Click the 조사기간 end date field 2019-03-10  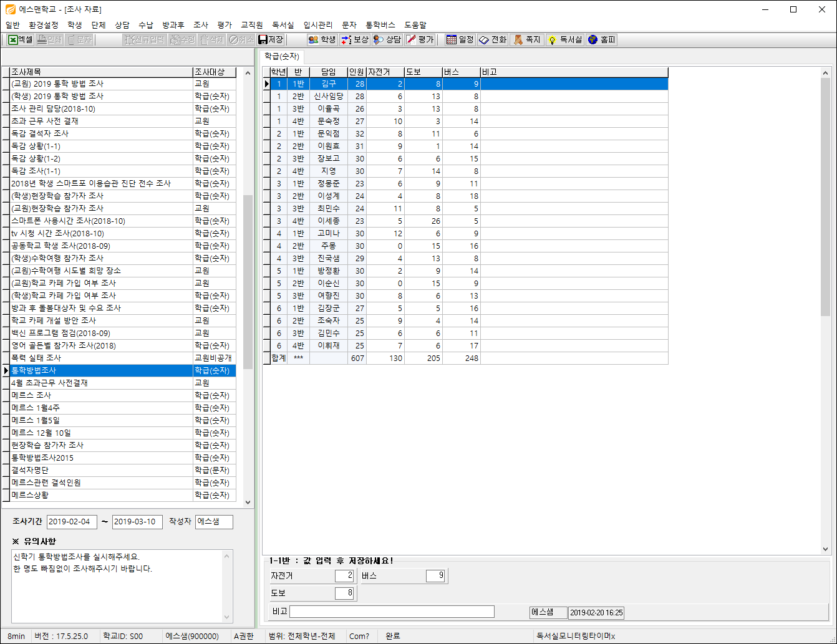pos(137,522)
